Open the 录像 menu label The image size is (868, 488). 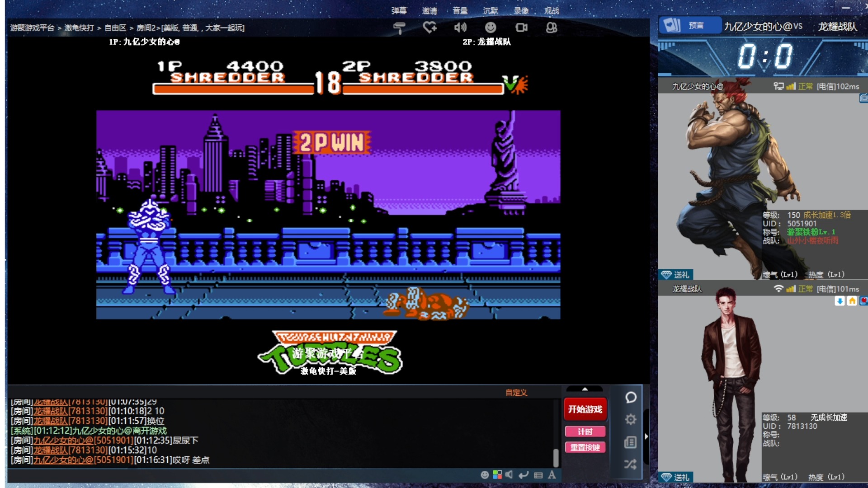(x=521, y=10)
